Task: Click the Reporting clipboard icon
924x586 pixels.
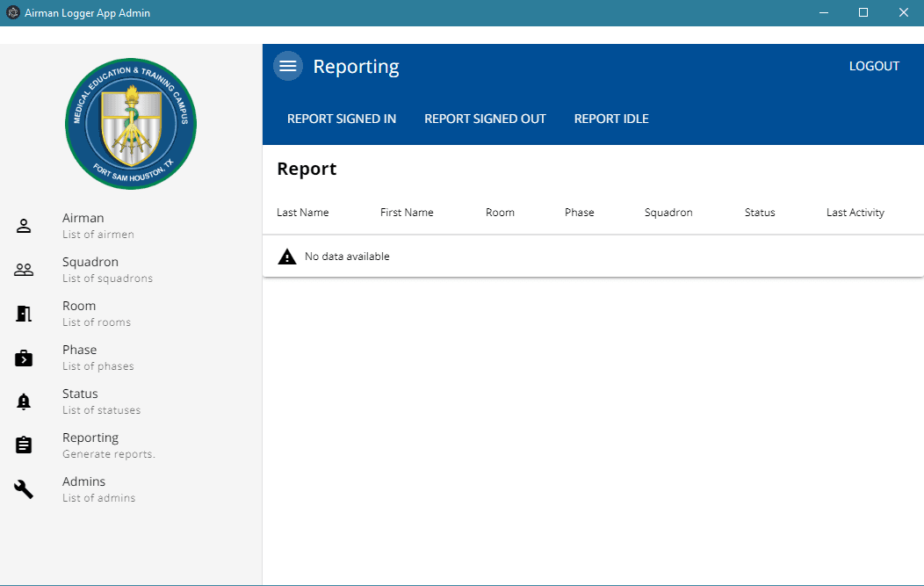Action: pos(24,445)
